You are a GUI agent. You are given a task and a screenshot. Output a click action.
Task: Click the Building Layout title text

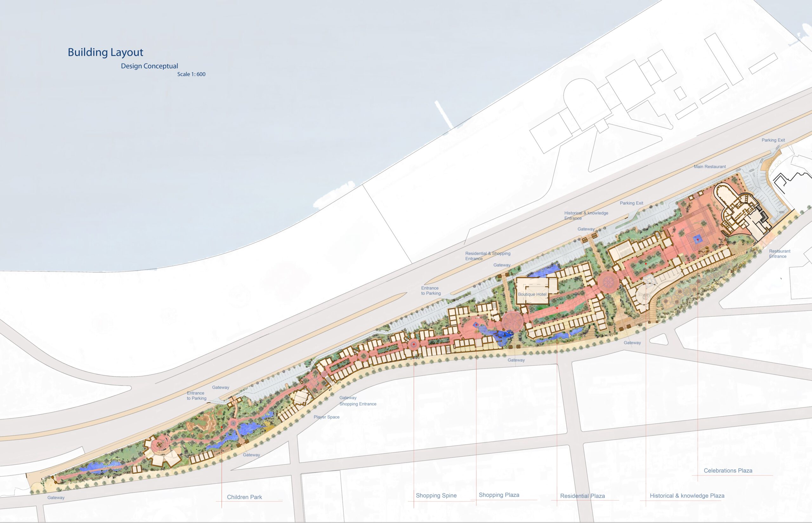click(105, 52)
